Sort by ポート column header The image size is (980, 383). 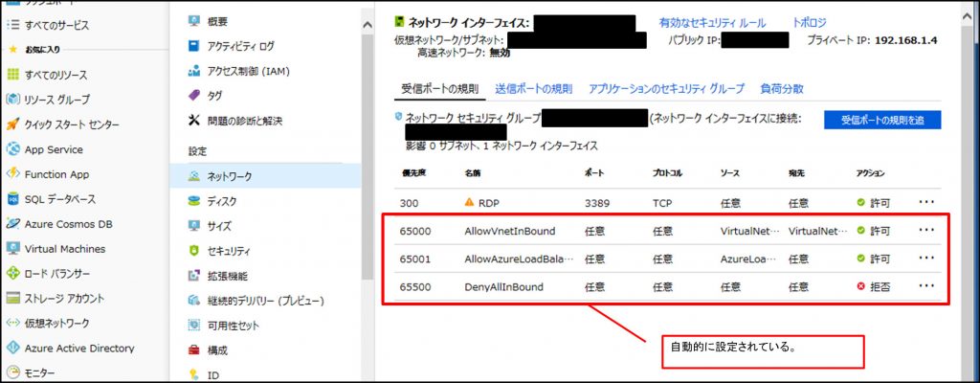(x=593, y=172)
